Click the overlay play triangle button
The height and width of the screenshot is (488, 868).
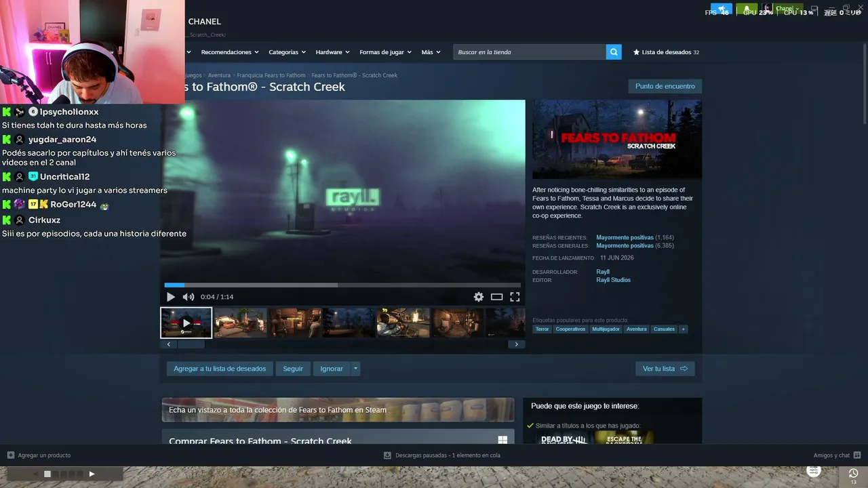92,474
